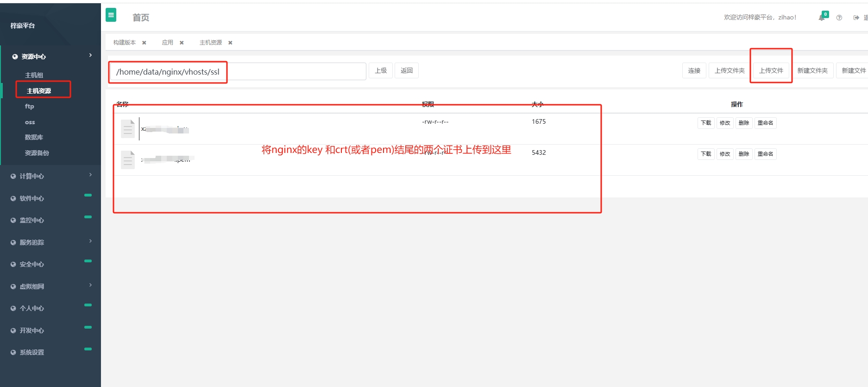Image resolution: width=868 pixels, height=387 pixels.
Task: Collapse the 资源中心 chevron
Action: (x=90, y=55)
